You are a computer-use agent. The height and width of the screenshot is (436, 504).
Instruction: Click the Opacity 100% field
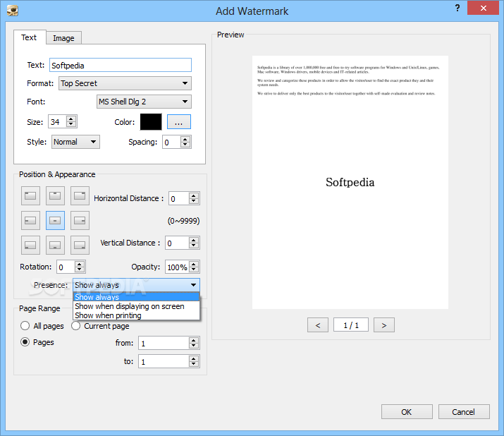pos(177,267)
